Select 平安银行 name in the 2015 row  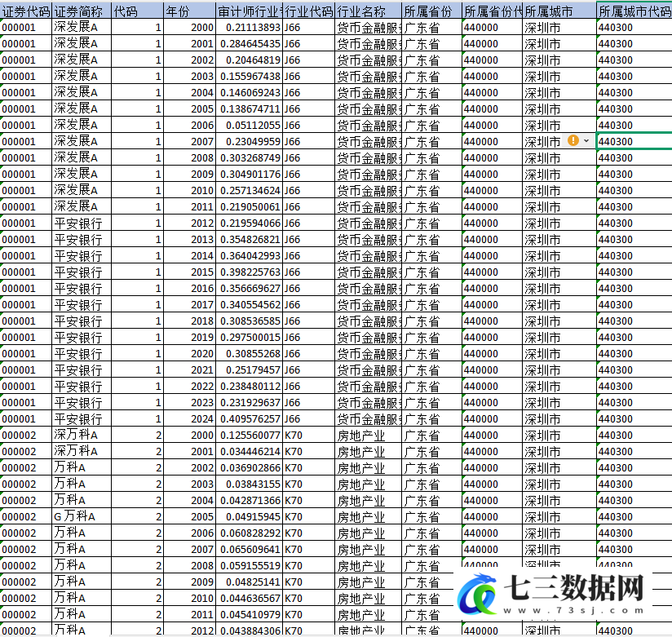tap(82, 272)
